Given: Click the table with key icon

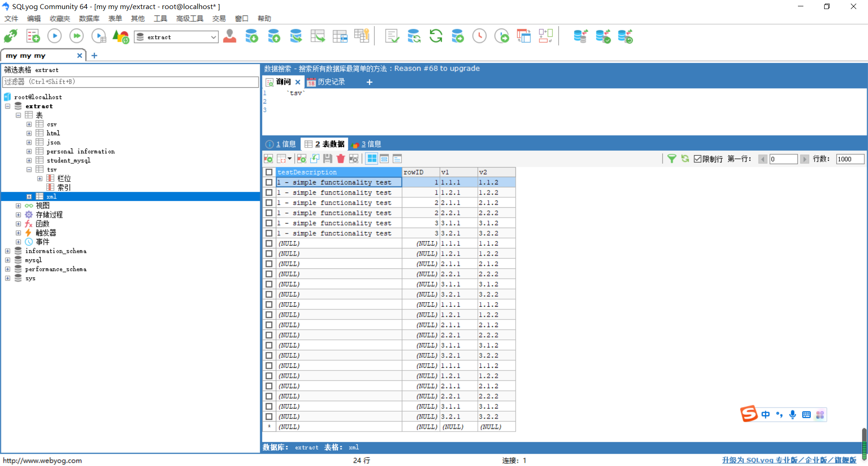Looking at the screenshot, I should (x=362, y=36).
